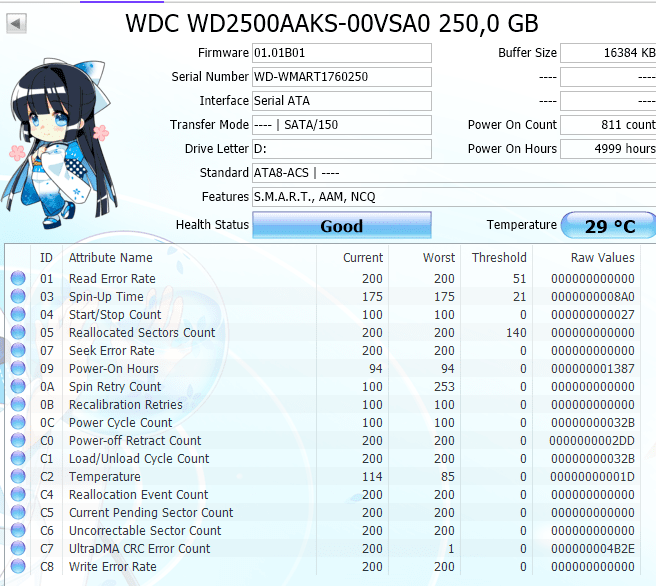The width and height of the screenshot is (656, 586).
Task: Select the Spin-Up Time attribute name
Action: pos(106,297)
